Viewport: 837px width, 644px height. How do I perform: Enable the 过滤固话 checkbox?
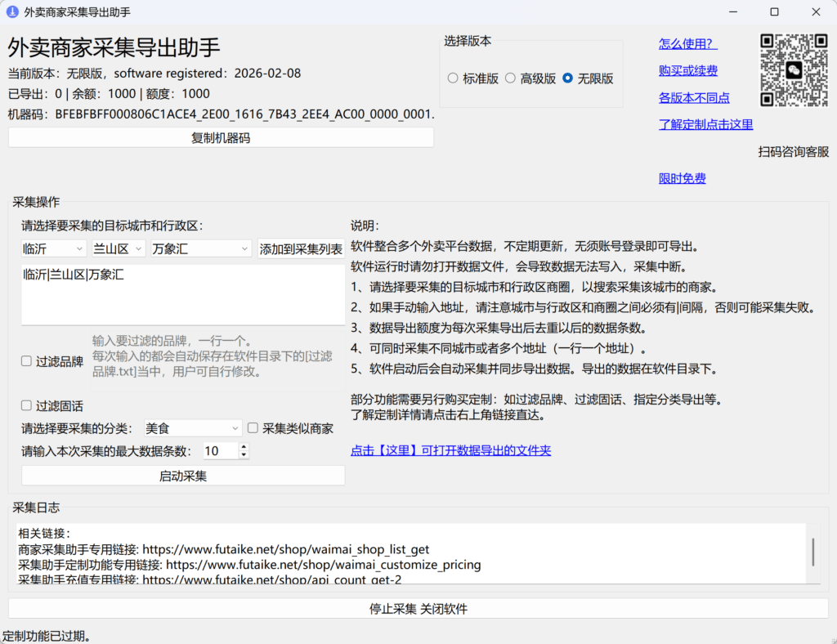pyautogui.click(x=26, y=405)
